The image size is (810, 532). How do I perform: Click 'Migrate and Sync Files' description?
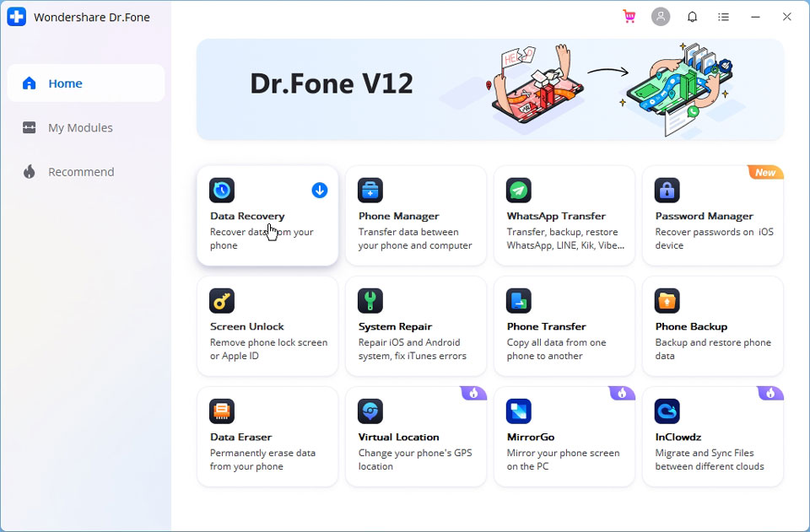(x=710, y=459)
